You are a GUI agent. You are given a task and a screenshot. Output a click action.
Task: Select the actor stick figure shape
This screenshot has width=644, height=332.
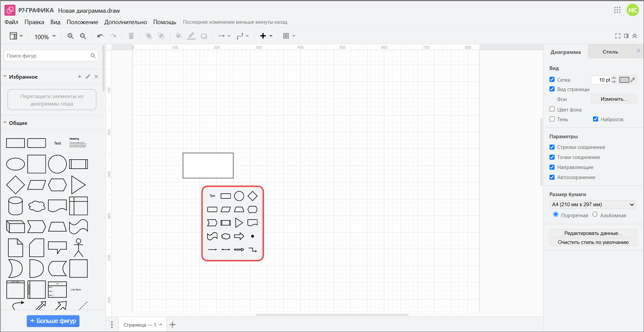(x=78, y=248)
